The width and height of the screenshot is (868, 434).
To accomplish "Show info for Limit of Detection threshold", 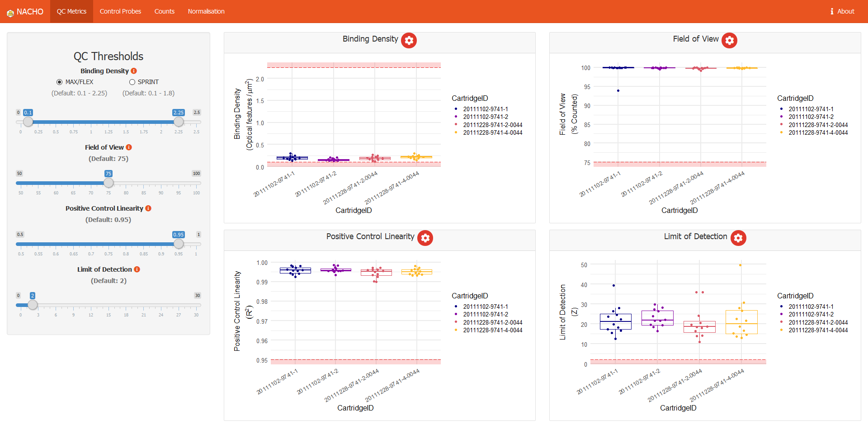I will click(137, 269).
